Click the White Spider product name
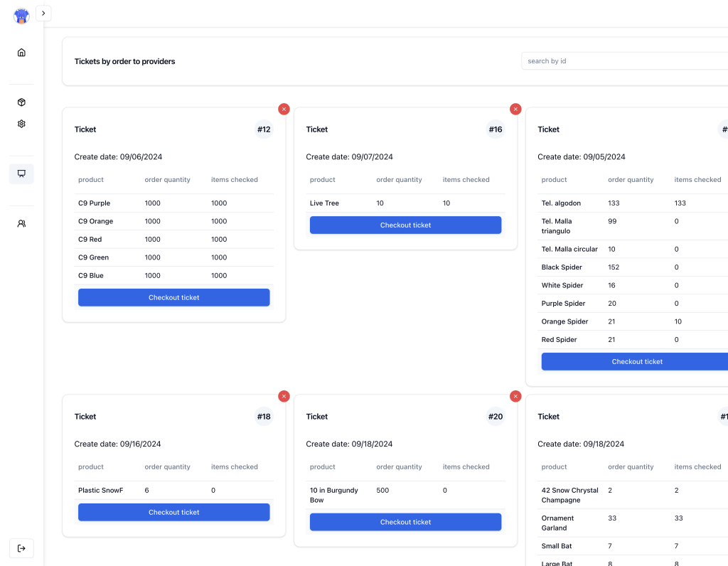 (562, 285)
